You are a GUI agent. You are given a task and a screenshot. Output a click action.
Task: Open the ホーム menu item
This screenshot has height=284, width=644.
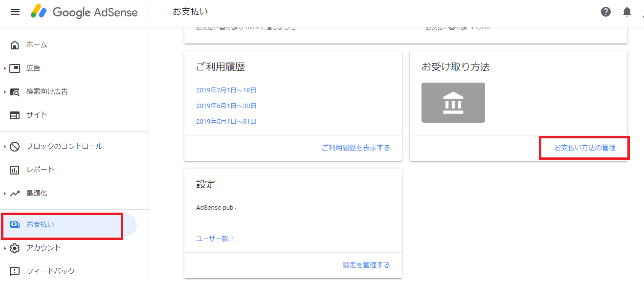[x=37, y=45]
